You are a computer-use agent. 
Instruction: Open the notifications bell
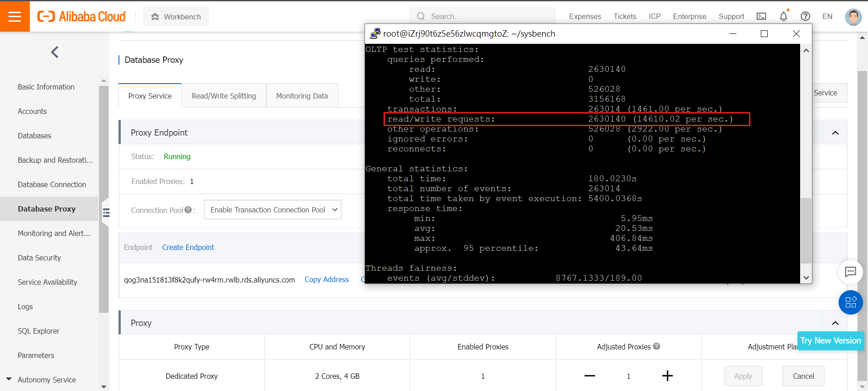[x=783, y=16]
